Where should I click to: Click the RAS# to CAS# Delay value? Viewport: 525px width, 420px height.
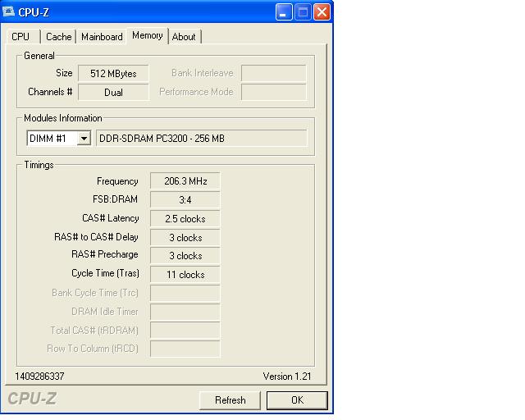pos(185,237)
